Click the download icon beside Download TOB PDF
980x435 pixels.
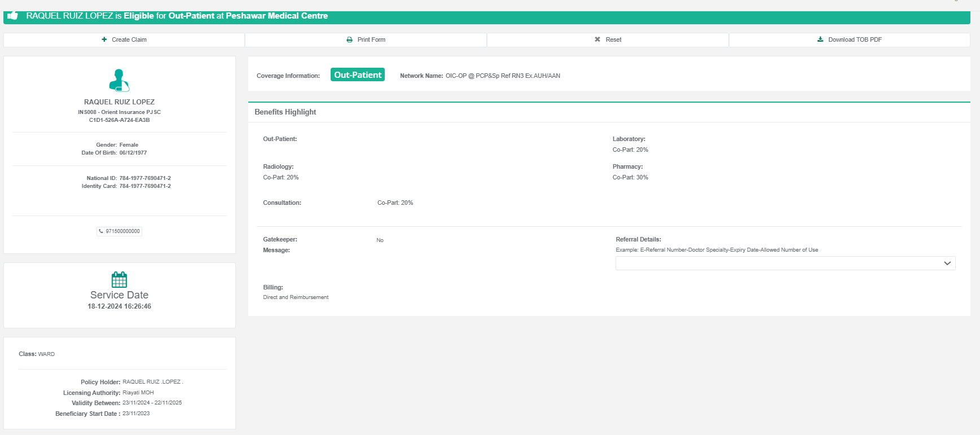click(x=820, y=39)
